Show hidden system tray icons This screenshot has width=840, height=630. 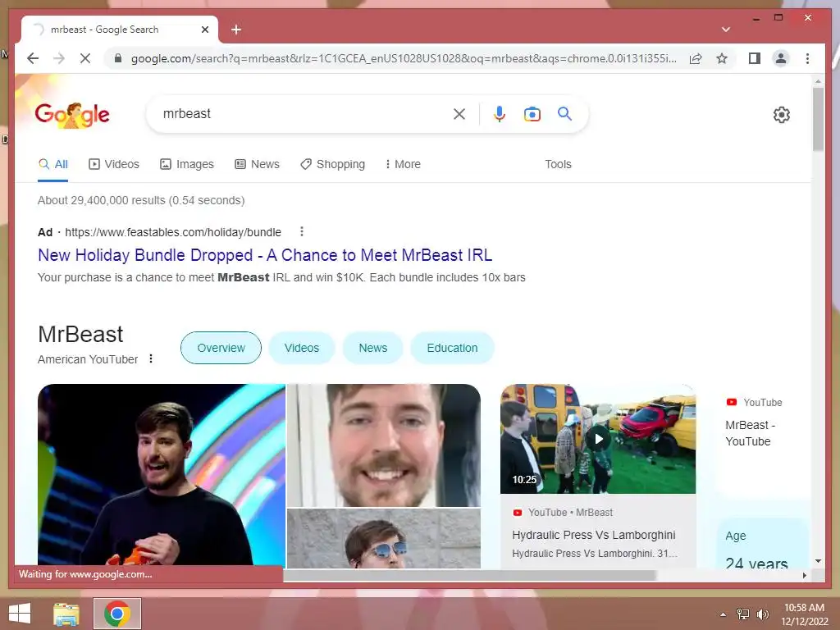[724, 614]
